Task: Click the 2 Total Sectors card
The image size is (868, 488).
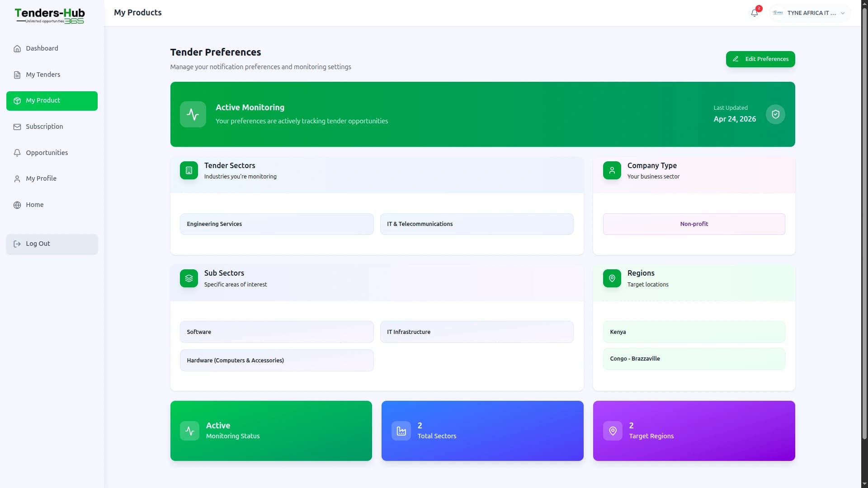Action: [482, 431]
